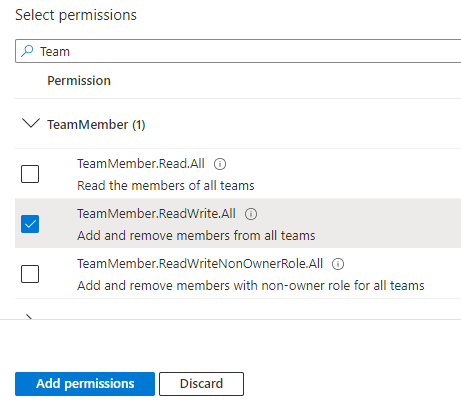The width and height of the screenshot is (461, 412).
Task: Select the TeamMember.Read.All permission name
Action: click(141, 164)
